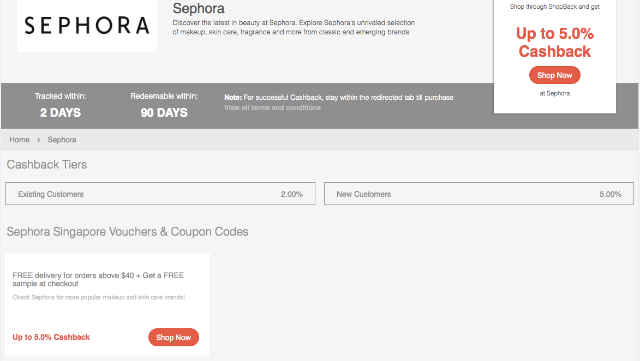This screenshot has width=640, height=361.
Task: Click the Tracked within 2 DAYS info
Action: point(60,105)
